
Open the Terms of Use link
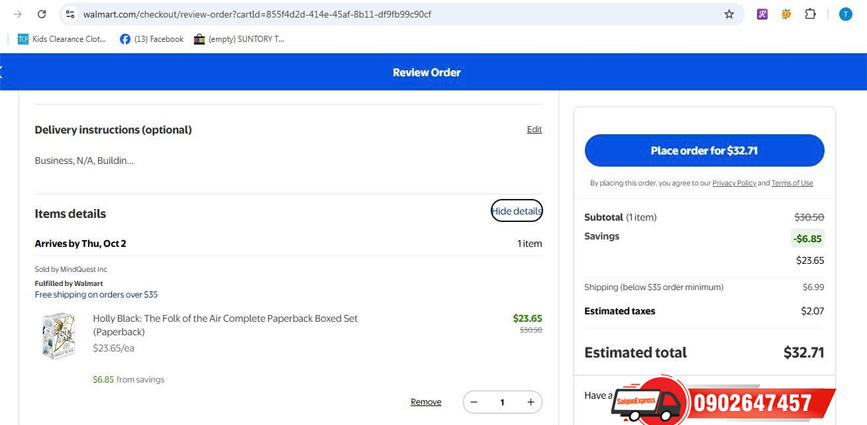(x=792, y=183)
